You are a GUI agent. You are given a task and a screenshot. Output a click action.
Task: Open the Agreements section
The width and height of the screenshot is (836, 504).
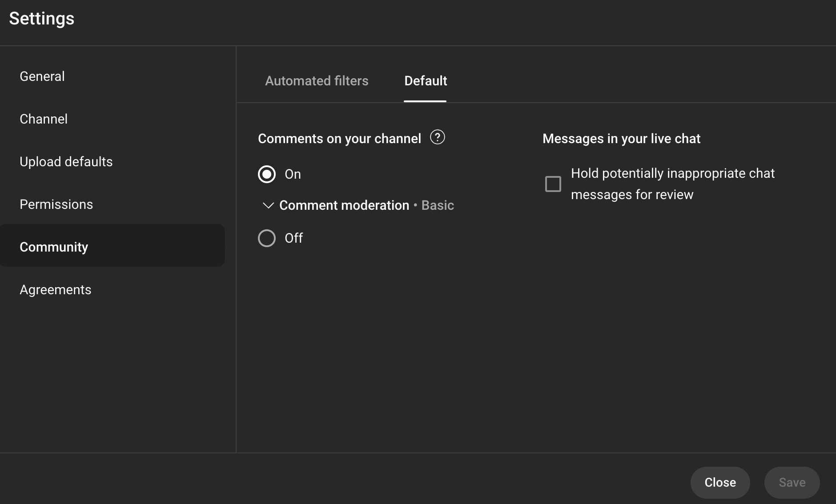(x=56, y=290)
